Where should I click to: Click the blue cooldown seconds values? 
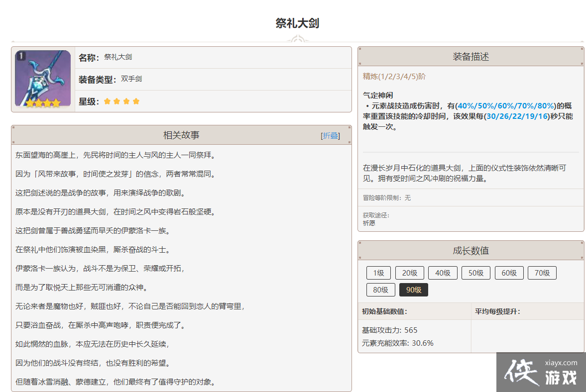pos(517,116)
